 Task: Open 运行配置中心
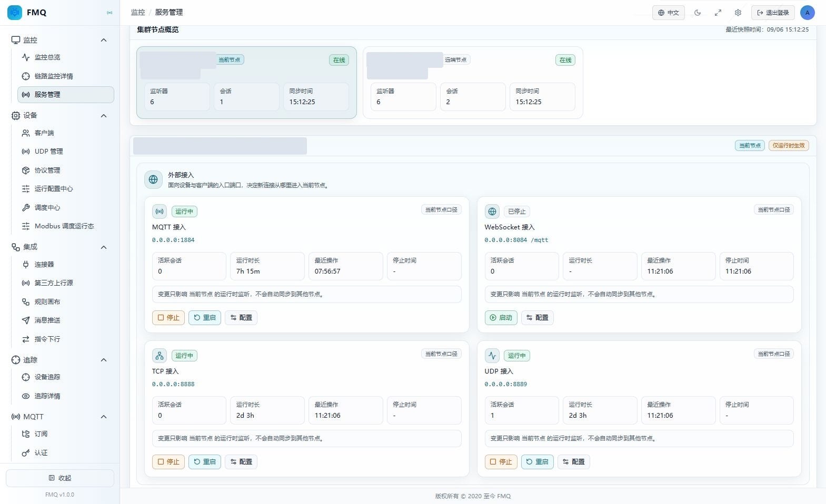coord(66,189)
